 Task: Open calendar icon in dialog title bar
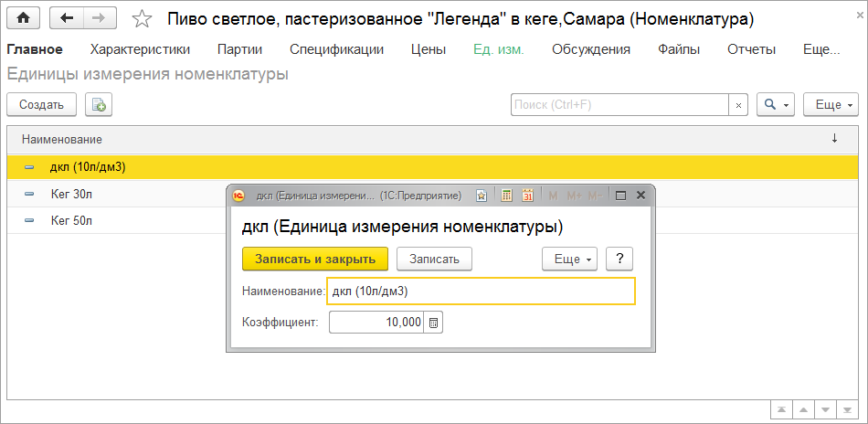tap(527, 196)
